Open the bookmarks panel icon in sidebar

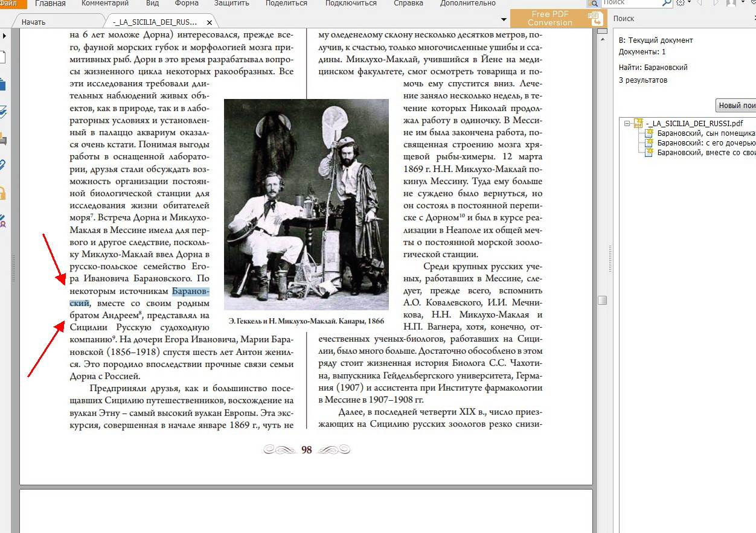tap(2, 84)
